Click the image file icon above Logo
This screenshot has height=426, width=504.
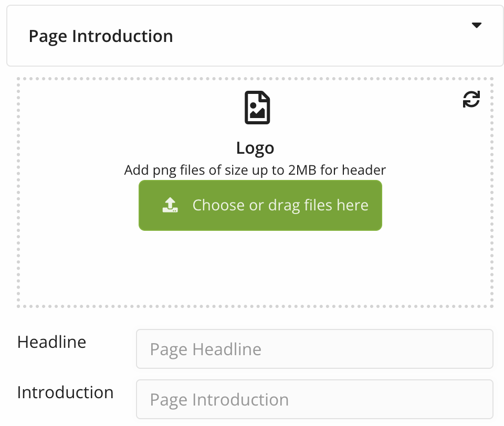257,108
